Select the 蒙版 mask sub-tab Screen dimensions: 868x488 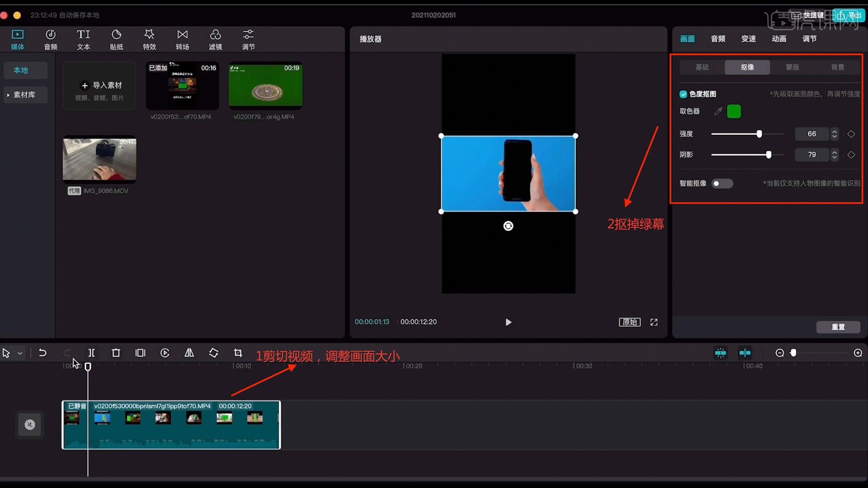pos(793,67)
